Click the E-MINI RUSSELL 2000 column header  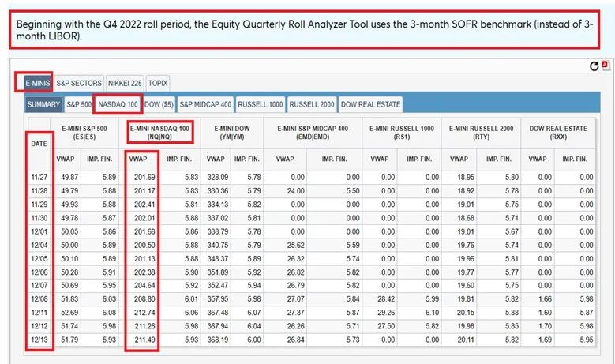tap(483, 131)
